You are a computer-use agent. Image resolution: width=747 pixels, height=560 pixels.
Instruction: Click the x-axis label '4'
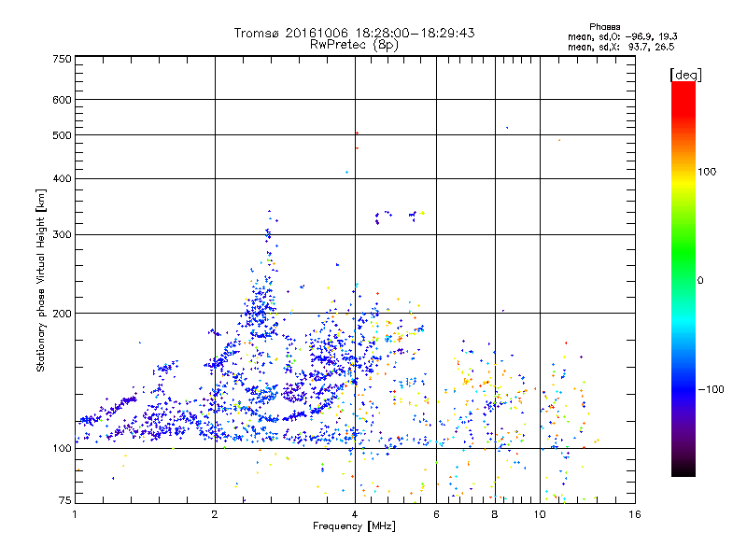point(355,514)
